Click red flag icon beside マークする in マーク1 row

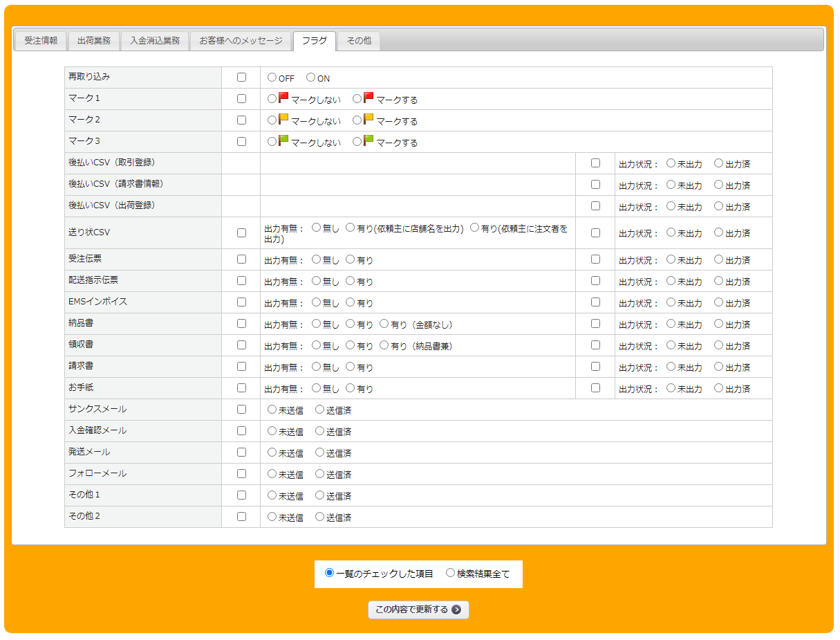coord(368,98)
